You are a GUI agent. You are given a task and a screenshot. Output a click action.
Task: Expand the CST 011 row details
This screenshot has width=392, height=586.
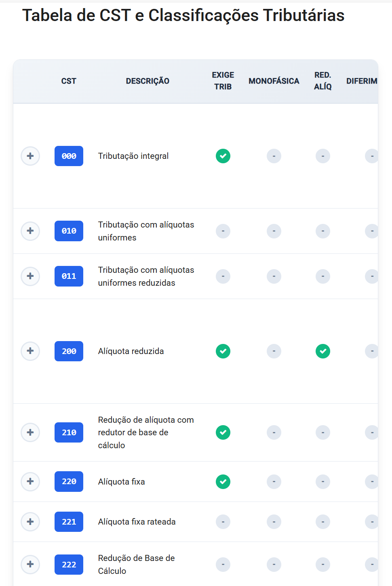[x=30, y=276]
